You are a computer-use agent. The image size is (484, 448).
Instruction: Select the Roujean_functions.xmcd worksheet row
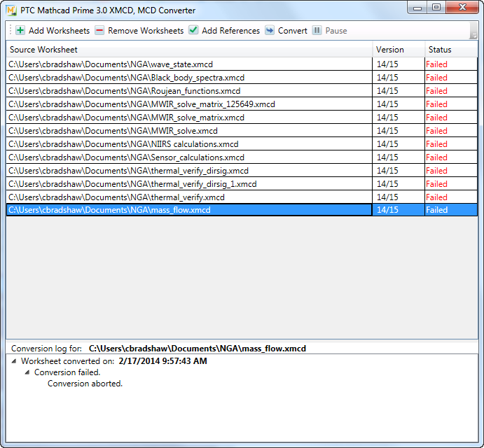[242, 91]
